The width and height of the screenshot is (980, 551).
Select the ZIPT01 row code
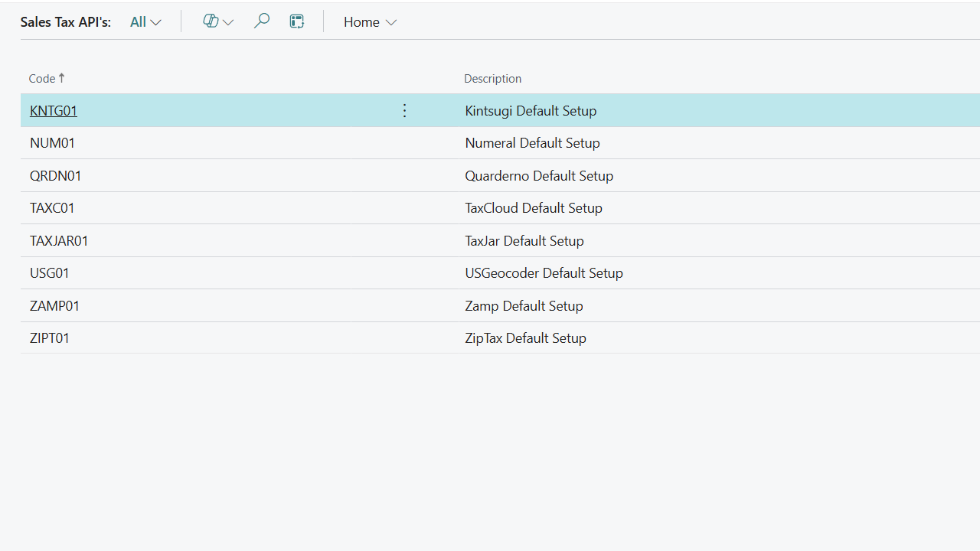click(x=50, y=338)
